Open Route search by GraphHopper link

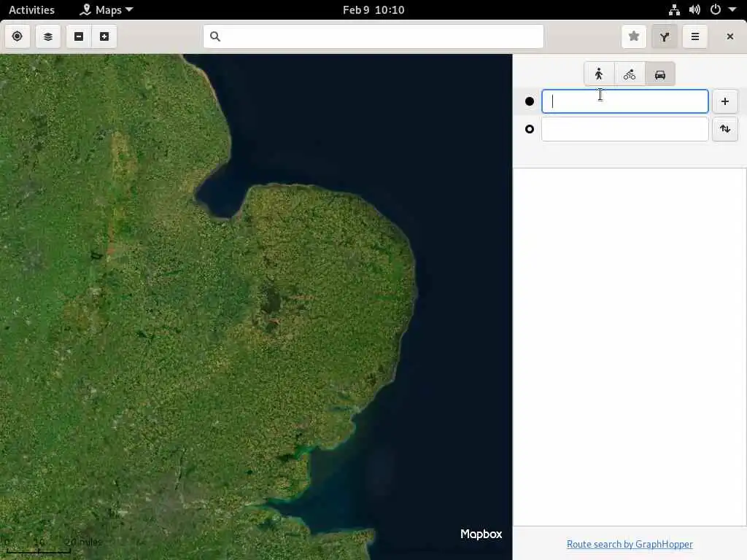coord(630,544)
